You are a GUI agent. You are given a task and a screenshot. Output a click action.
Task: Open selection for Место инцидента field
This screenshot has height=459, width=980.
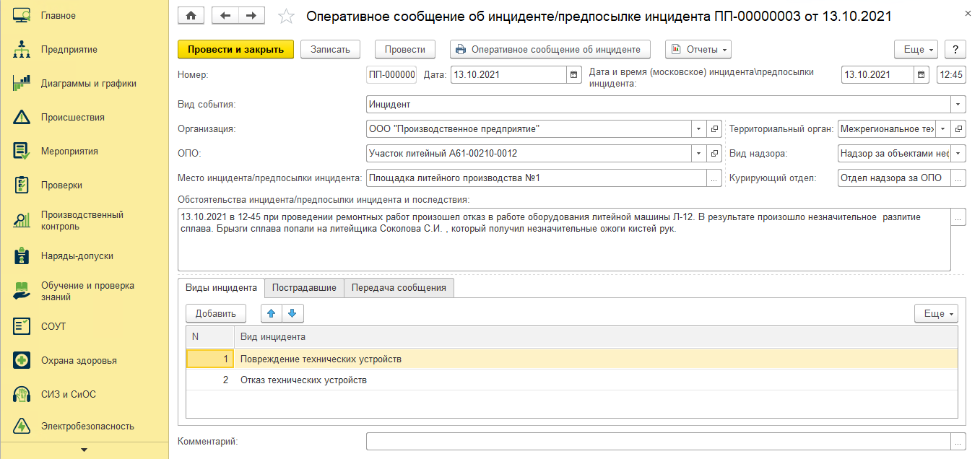[714, 178]
